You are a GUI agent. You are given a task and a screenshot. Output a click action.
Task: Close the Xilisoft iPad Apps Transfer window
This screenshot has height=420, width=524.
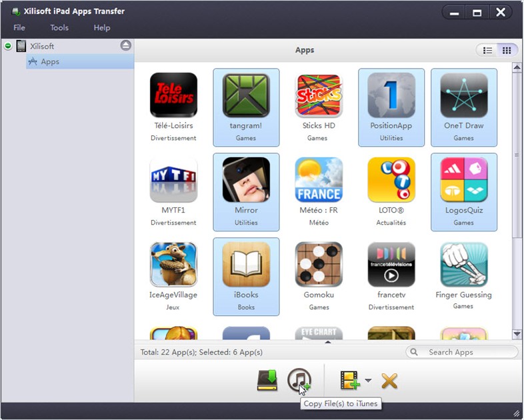pos(500,13)
